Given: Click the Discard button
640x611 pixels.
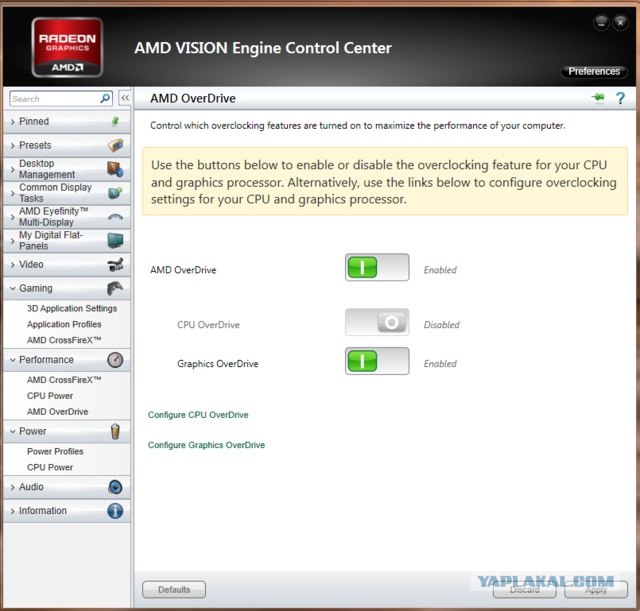Looking at the screenshot, I should point(524,590).
